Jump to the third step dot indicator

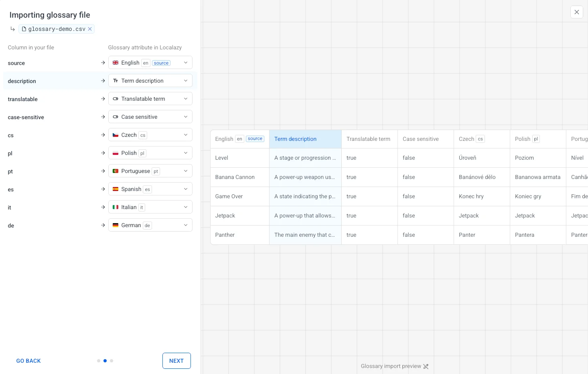[112, 361]
